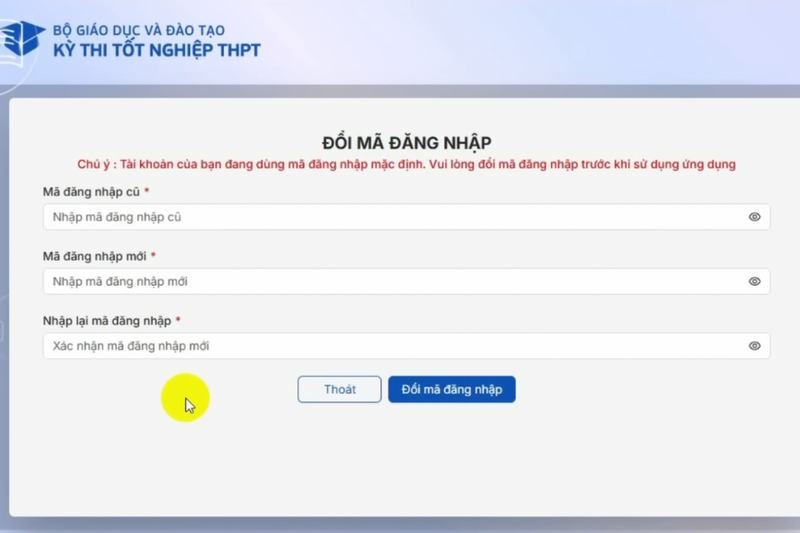
Task: Select the 'Mã đăng nhập cũ' label
Action: click(x=91, y=192)
